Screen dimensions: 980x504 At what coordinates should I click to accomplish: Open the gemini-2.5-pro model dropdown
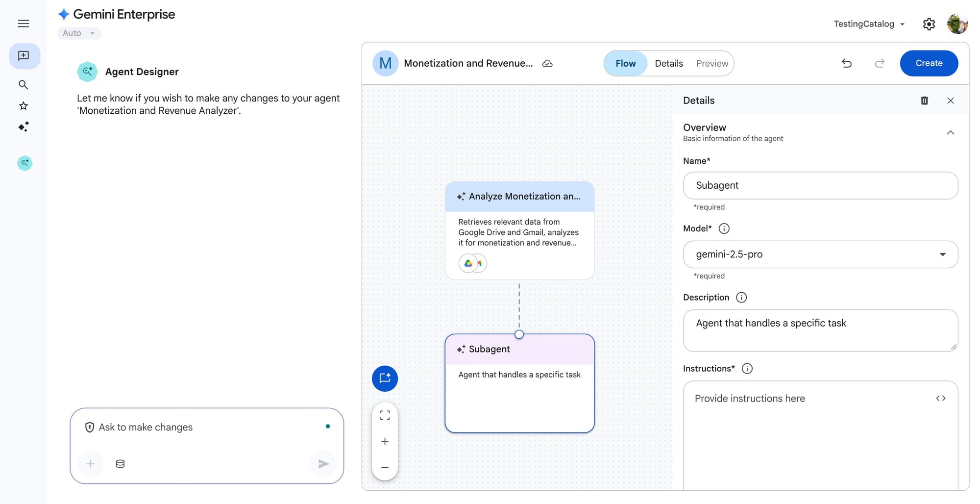820,254
